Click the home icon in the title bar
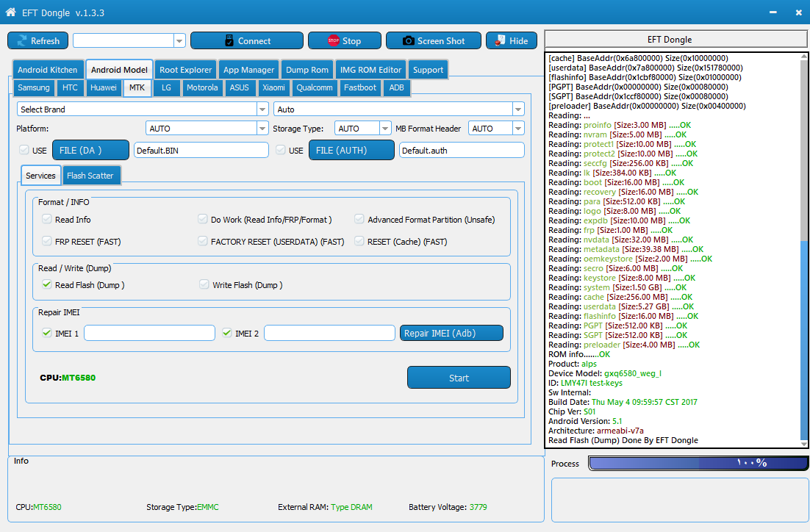Viewport: 810px width, 532px height. click(x=10, y=12)
